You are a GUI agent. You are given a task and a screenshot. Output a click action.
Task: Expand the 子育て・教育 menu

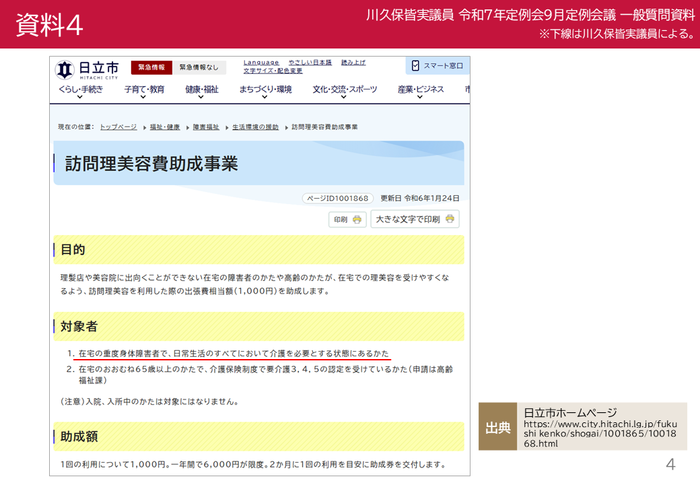tap(144, 91)
